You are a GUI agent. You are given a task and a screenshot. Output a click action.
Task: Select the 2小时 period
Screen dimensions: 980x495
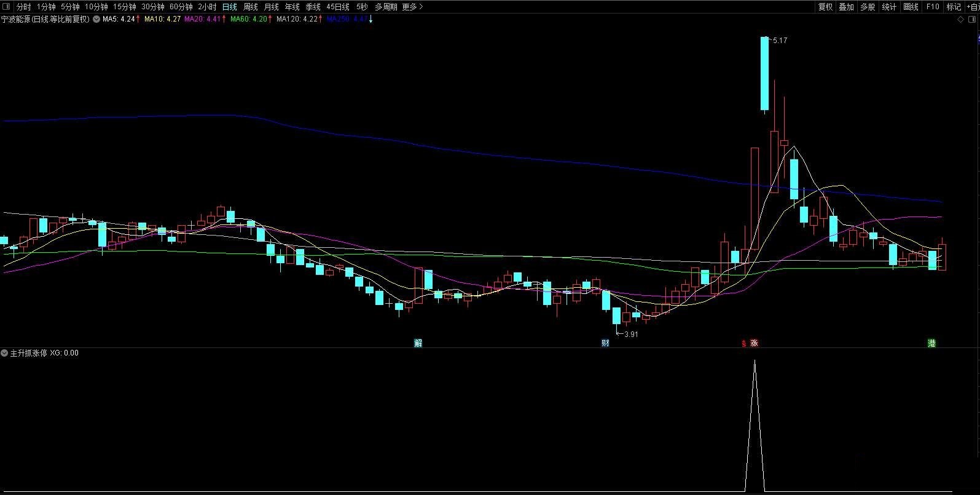pos(207,7)
